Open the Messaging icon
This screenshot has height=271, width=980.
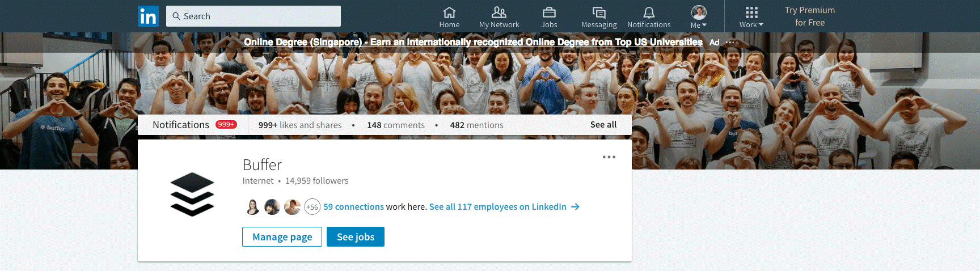[599, 12]
